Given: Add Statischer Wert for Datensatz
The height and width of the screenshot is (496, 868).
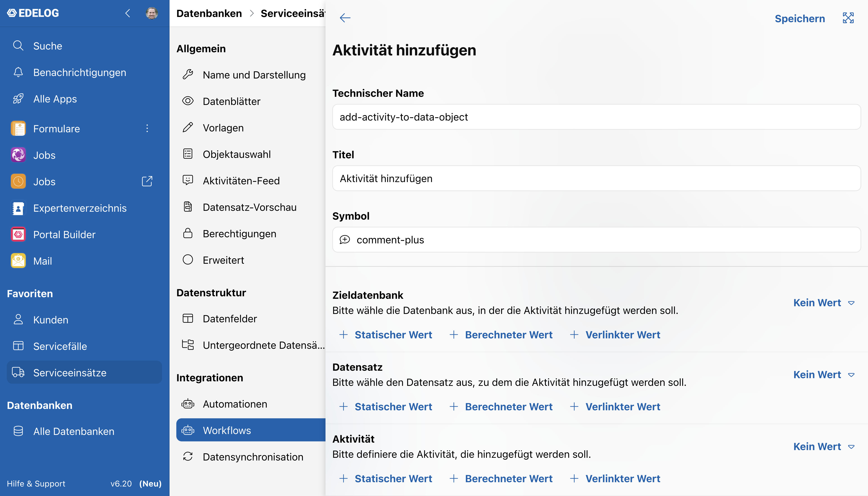Looking at the screenshot, I should tap(386, 406).
